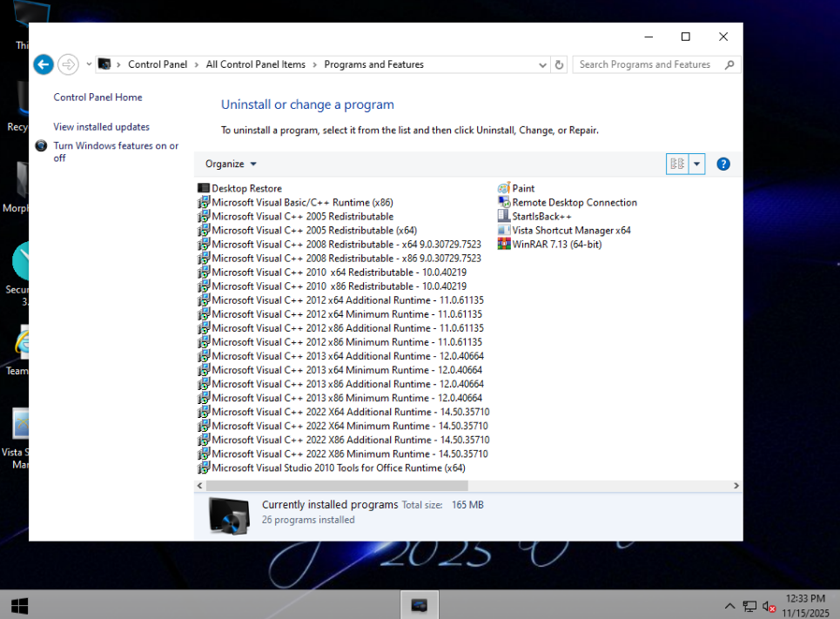Open the blue Help question mark
Image resolution: width=840 pixels, height=619 pixels.
tap(723, 164)
